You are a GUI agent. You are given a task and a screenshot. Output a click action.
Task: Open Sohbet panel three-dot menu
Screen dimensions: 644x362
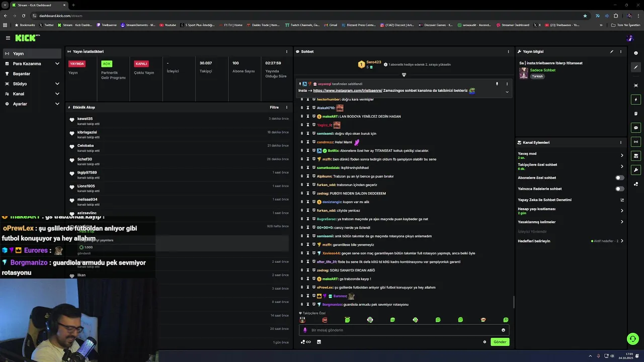tap(508, 51)
